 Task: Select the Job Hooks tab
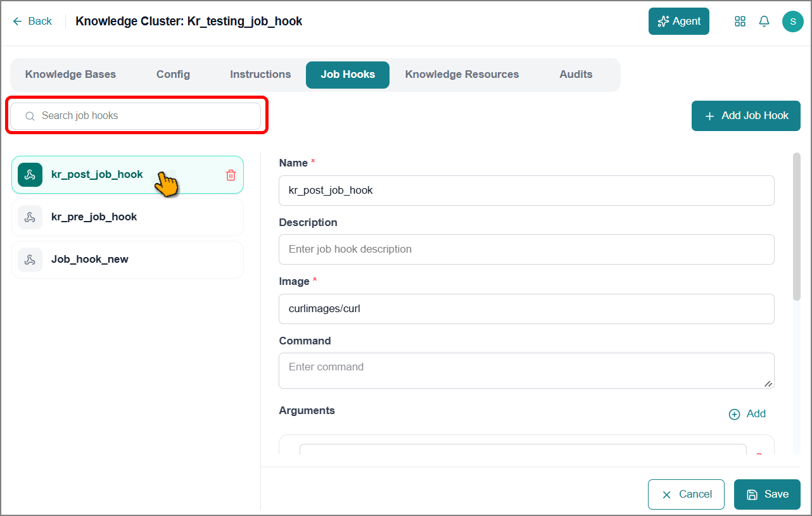click(x=348, y=75)
